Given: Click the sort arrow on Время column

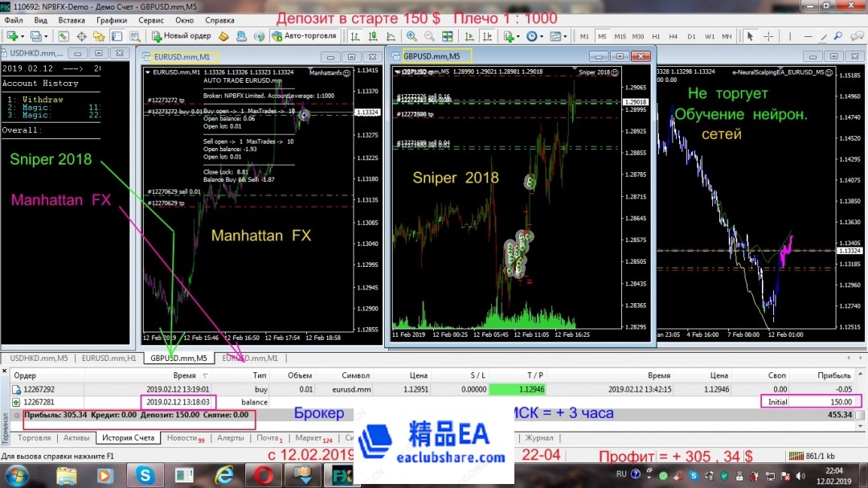Looking at the screenshot, I should [205, 375].
